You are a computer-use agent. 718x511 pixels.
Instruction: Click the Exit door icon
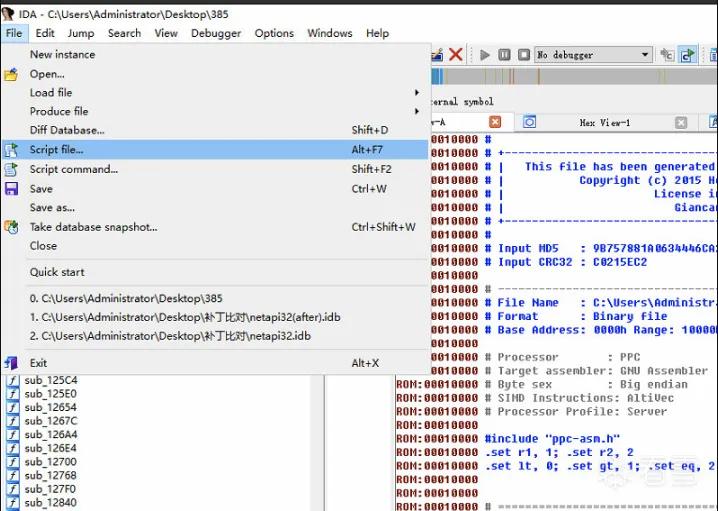pos(11,363)
